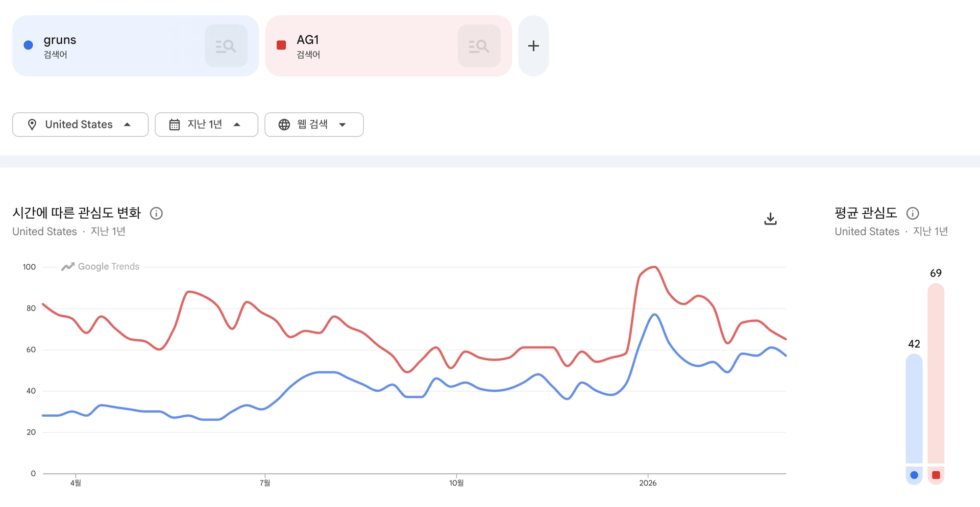Screen dimensions: 980x507
Task: Click the 2026 x-axis label
Action: pyautogui.click(x=648, y=483)
